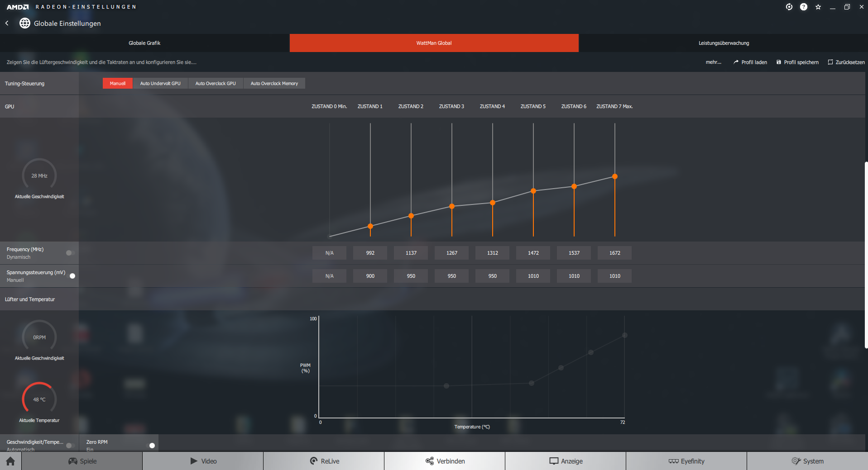Image resolution: width=868 pixels, height=470 pixels.
Task: Open the Anzeige section
Action: click(x=566, y=461)
